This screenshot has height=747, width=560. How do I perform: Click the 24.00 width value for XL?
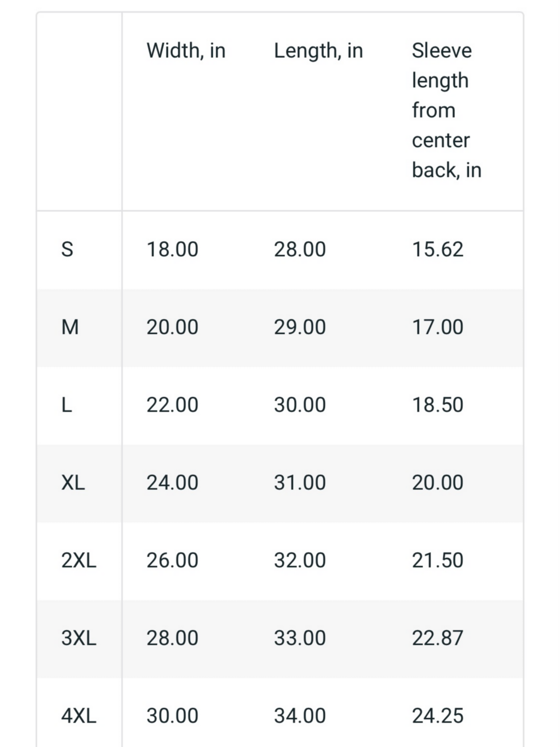[172, 483]
